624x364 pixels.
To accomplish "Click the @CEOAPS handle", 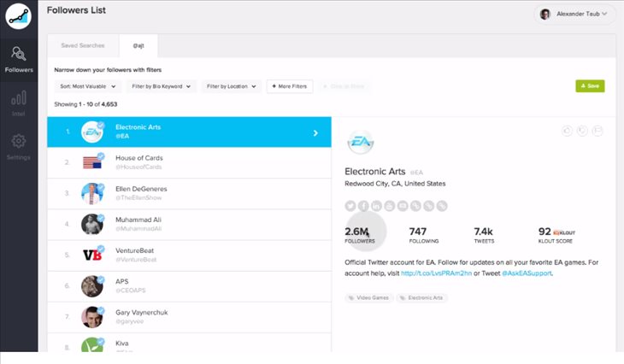I will (x=131, y=291).
